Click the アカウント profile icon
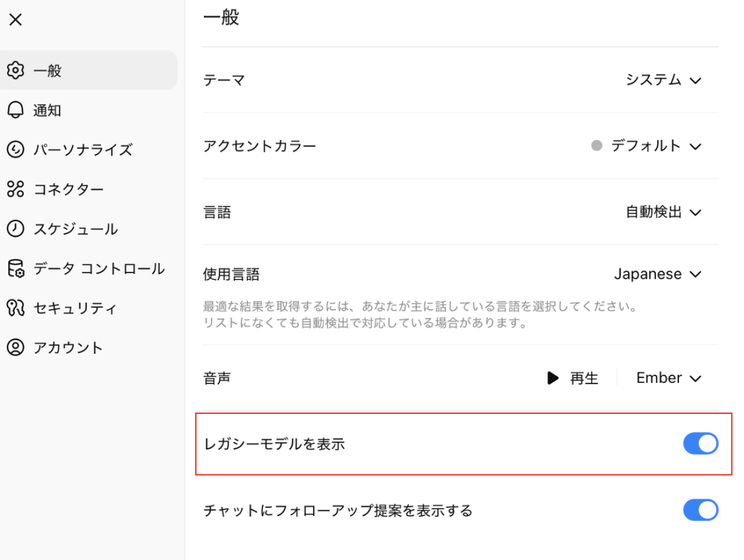This screenshot has height=560, width=744. point(15,348)
